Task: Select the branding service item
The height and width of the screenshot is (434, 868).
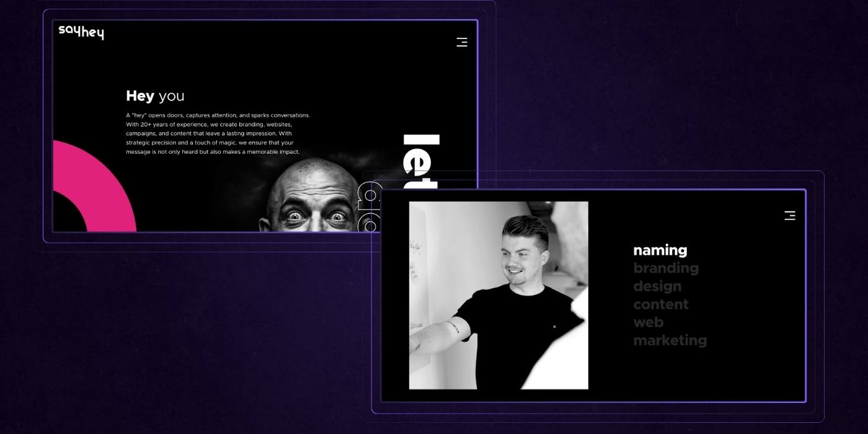Action: pyautogui.click(x=665, y=268)
